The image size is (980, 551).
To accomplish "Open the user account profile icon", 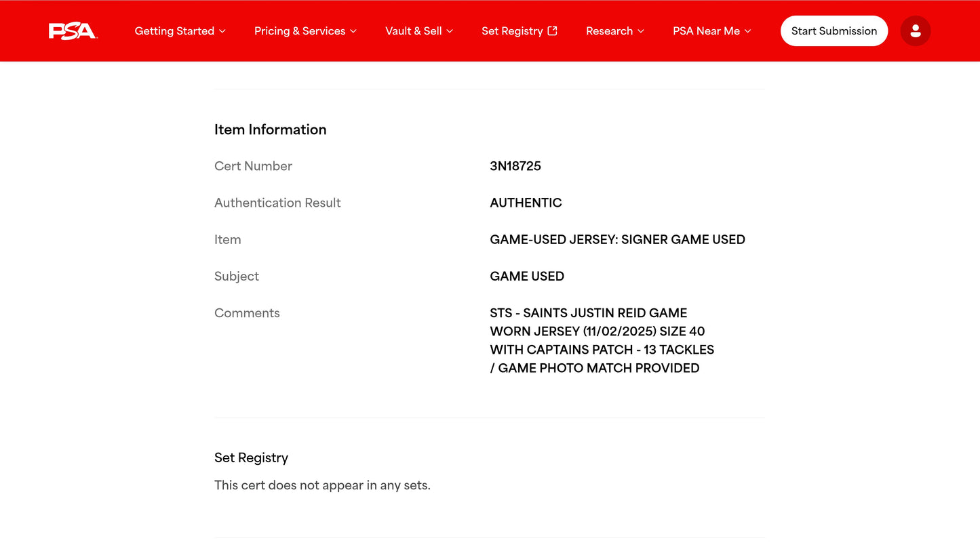I will 916,31.
